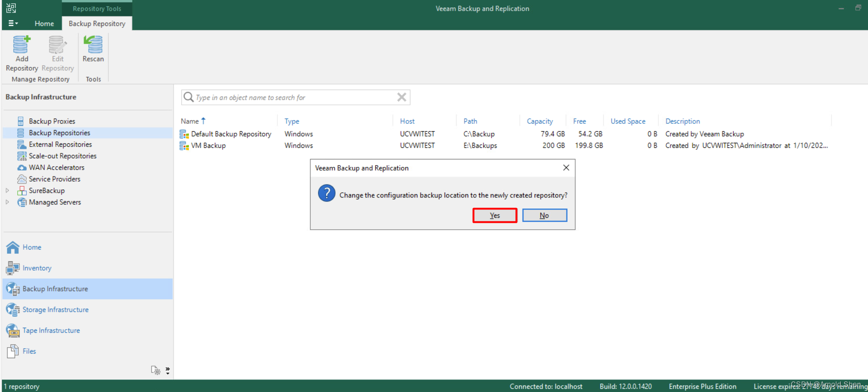
Task: Expand the SureBackup node arrow
Action: pyautogui.click(x=7, y=190)
